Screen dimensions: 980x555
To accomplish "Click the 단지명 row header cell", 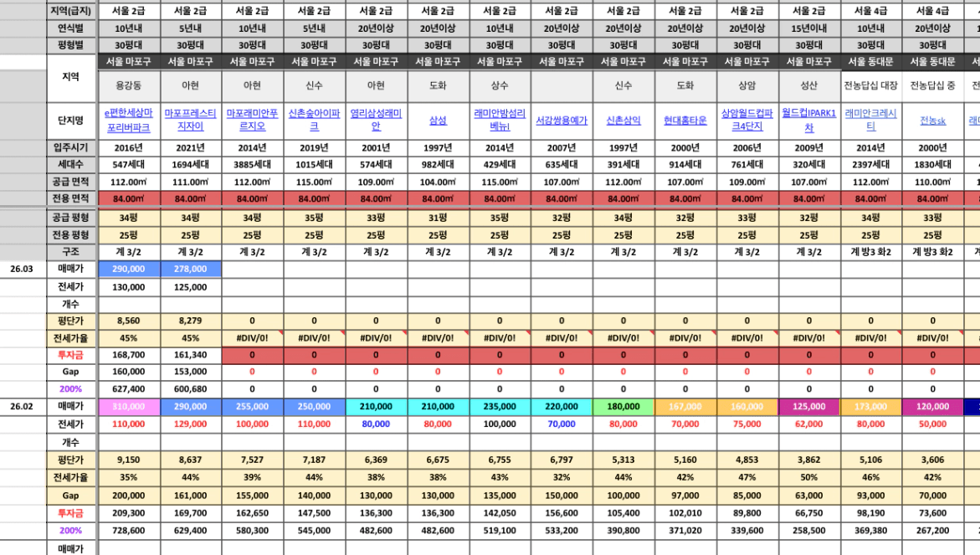I will click(x=70, y=121).
